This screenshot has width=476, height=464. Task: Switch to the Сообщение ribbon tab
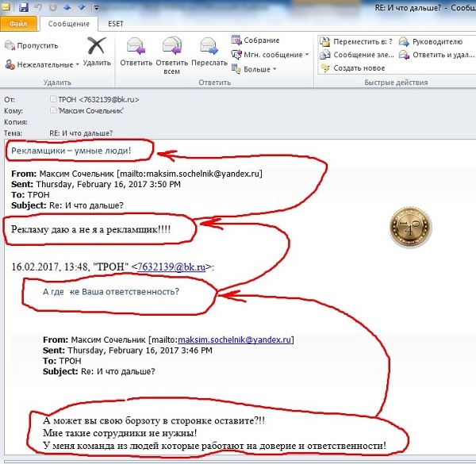69,24
